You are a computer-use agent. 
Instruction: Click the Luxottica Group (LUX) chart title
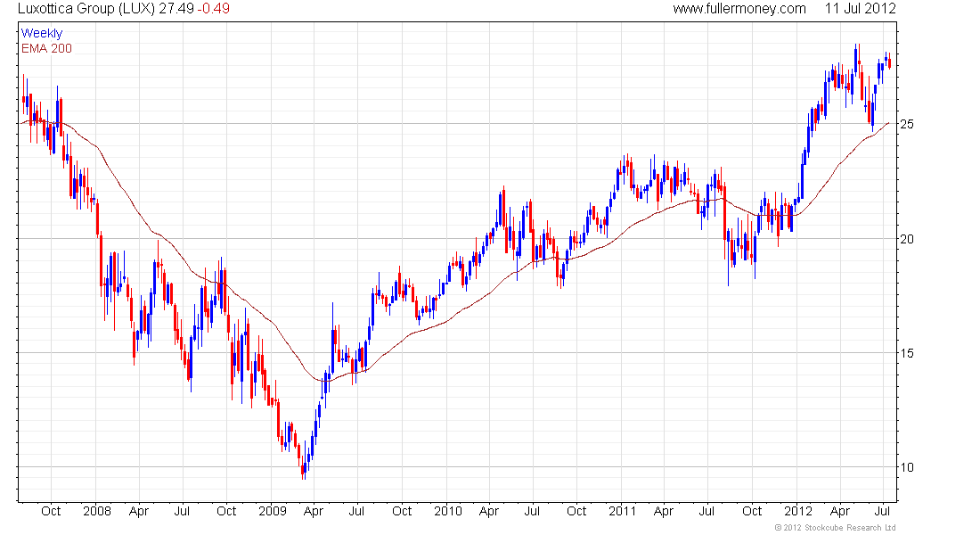(x=86, y=9)
